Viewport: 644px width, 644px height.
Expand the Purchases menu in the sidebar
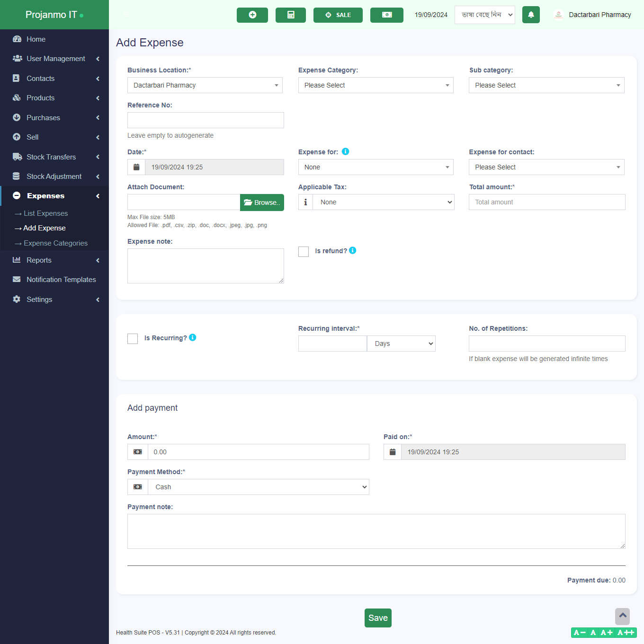coord(43,117)
